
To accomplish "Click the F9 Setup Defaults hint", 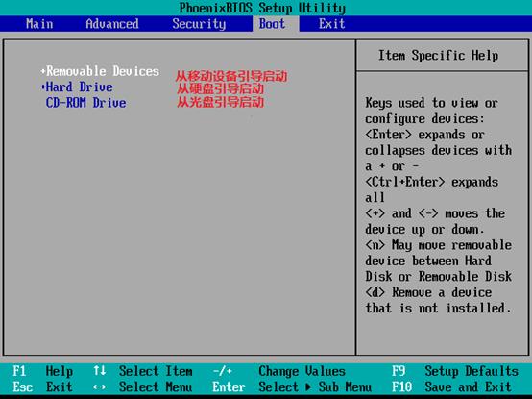I will [455, 371].
